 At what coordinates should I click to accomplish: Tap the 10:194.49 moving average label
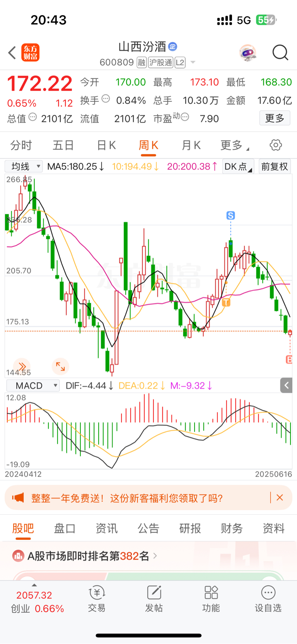pyautogui.click(x=136, y=167)
